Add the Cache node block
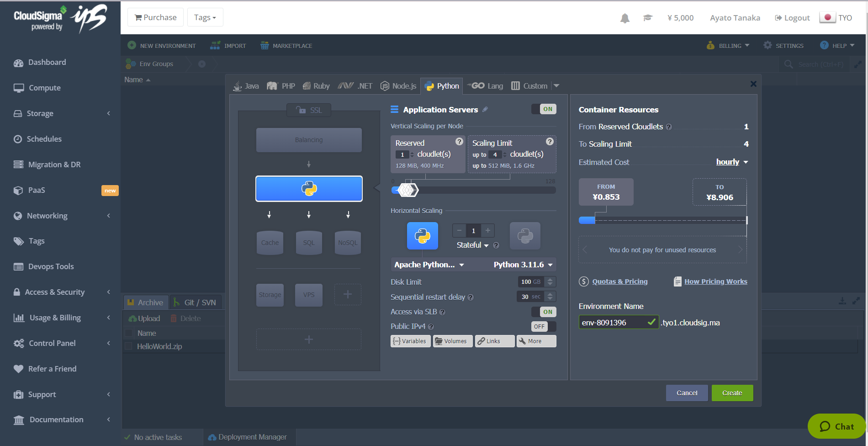The width and height of the screenshot is (868, 446). tap(270, 243)
